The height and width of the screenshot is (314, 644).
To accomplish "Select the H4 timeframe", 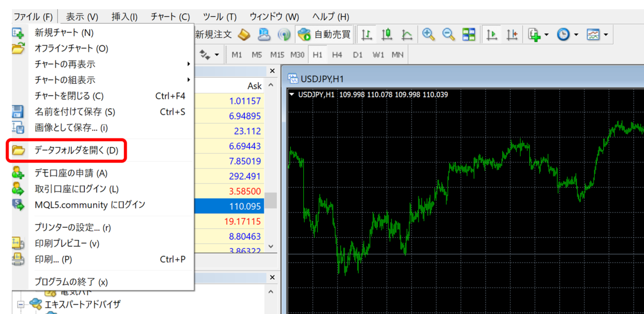I will pos(337,55).
